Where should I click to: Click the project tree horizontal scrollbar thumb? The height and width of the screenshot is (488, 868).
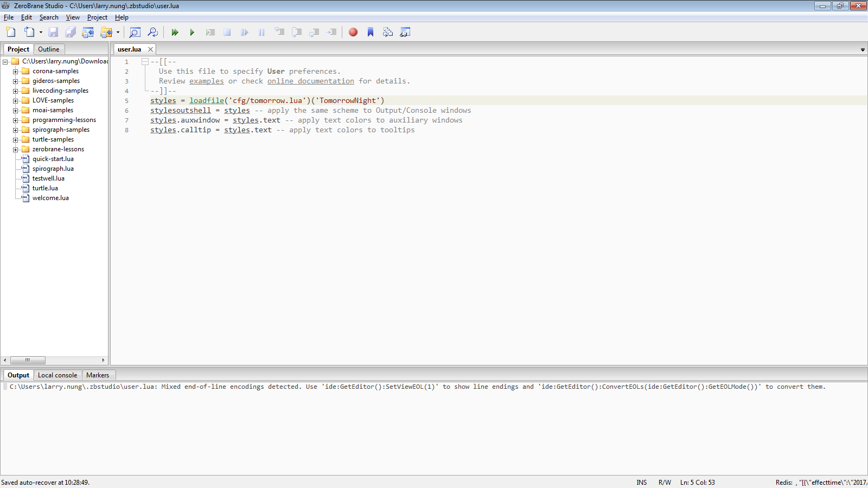tap(28, 360)
